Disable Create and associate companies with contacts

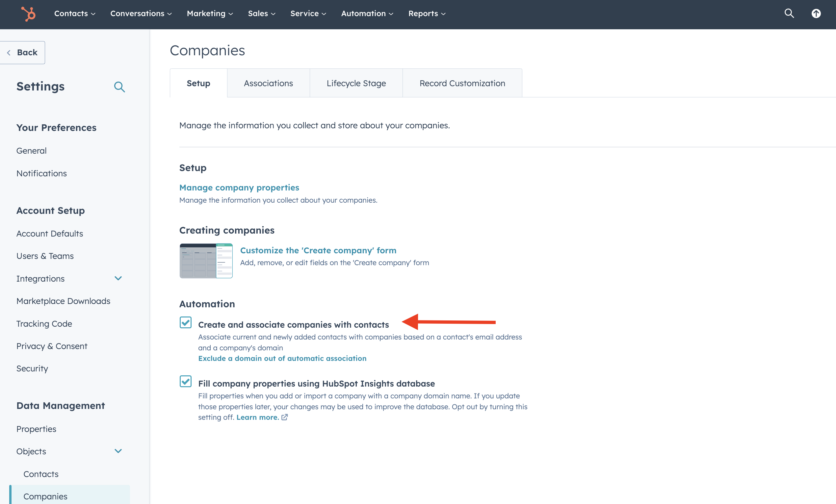pyautogui.click(x=185, y=323)
